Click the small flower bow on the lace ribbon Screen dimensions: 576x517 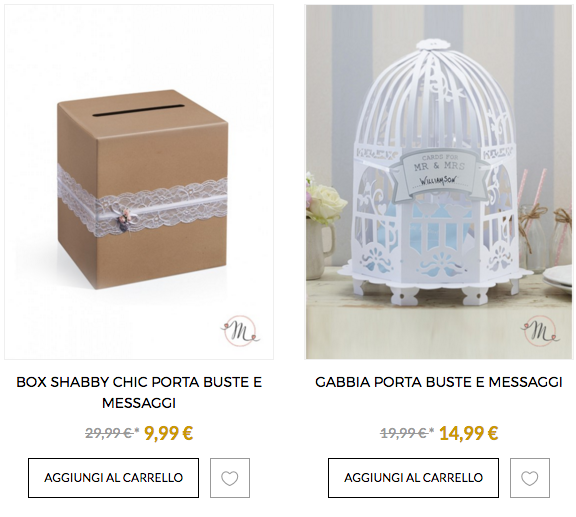pyautogui.click(x=121, y=216)
